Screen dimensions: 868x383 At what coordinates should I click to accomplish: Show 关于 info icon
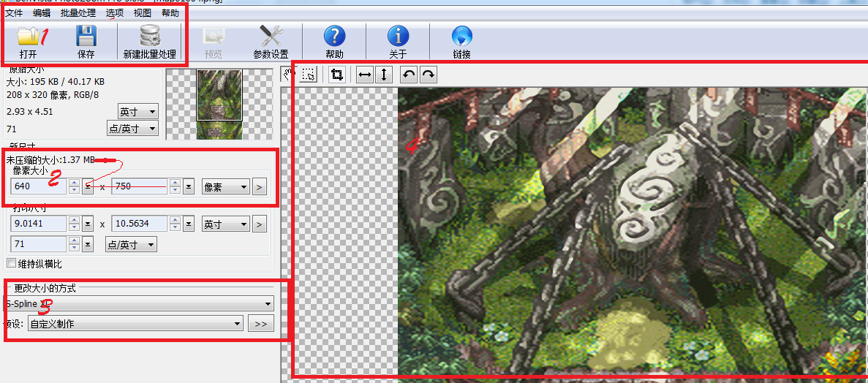(x=398, y=37)
